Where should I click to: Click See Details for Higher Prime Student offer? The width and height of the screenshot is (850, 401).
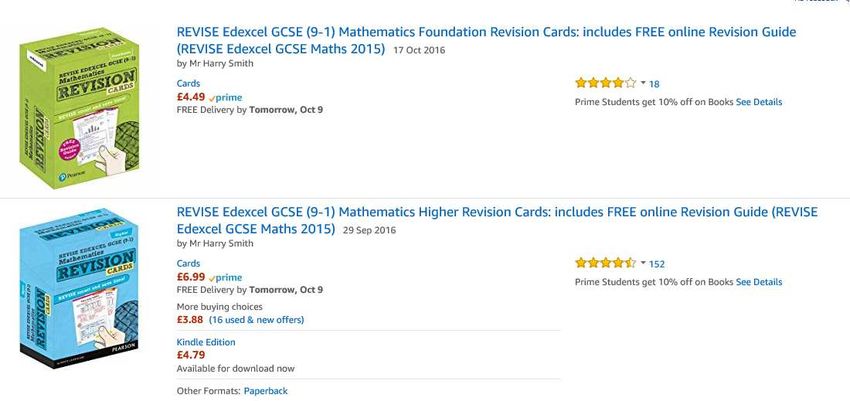759,282
